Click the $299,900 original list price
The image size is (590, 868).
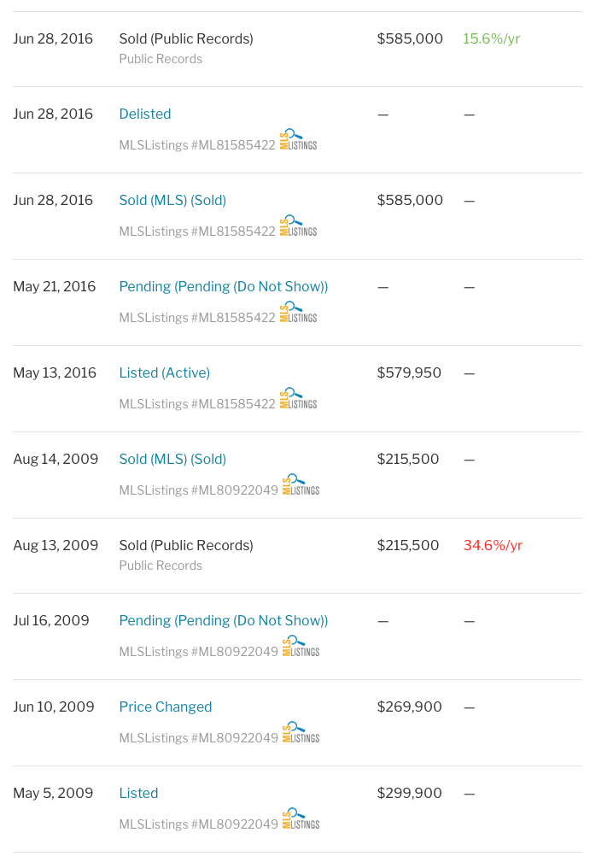click(410, 794)
